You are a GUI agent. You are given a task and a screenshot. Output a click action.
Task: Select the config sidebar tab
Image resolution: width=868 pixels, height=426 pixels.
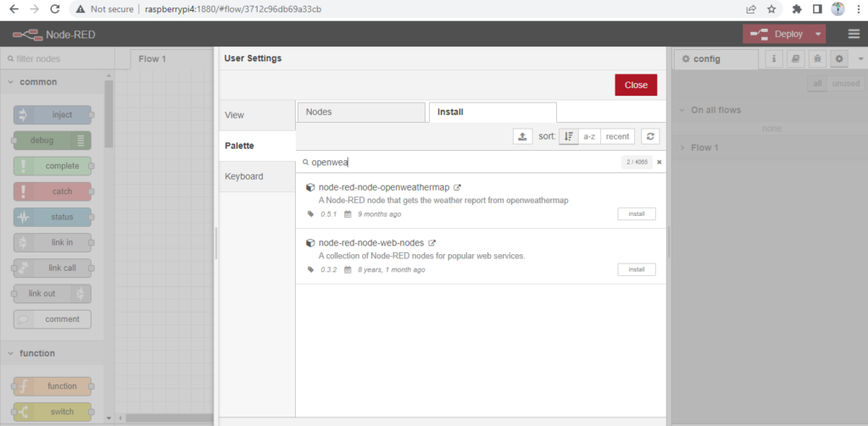point(715,59)
